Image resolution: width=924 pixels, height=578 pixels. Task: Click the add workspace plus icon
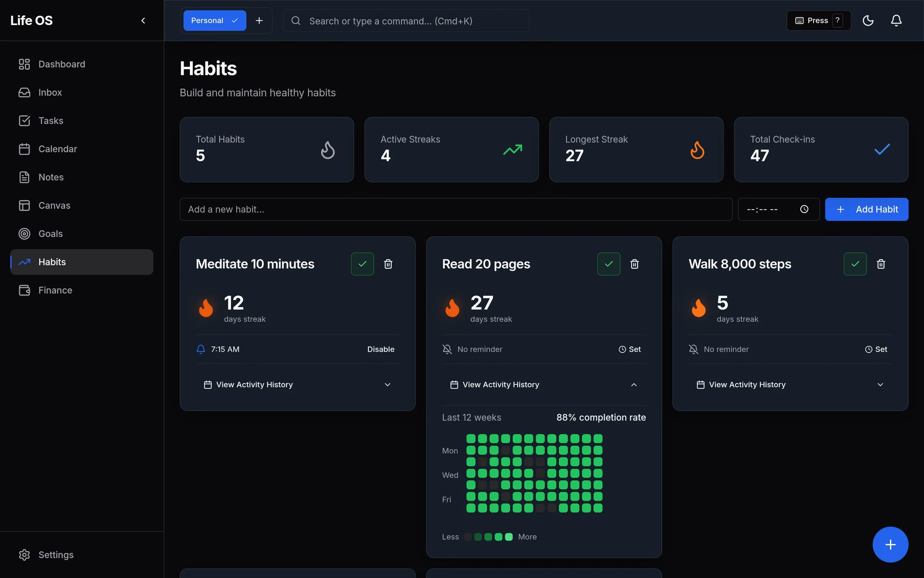(259, 20)
